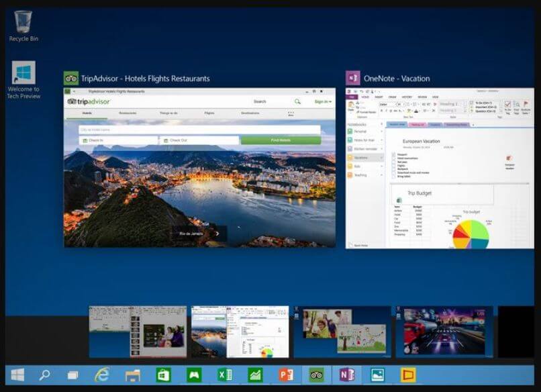541x392 pixels.
Task: Select the racing game virtual desktop thumbnail
Action: [x=444, y=332]
